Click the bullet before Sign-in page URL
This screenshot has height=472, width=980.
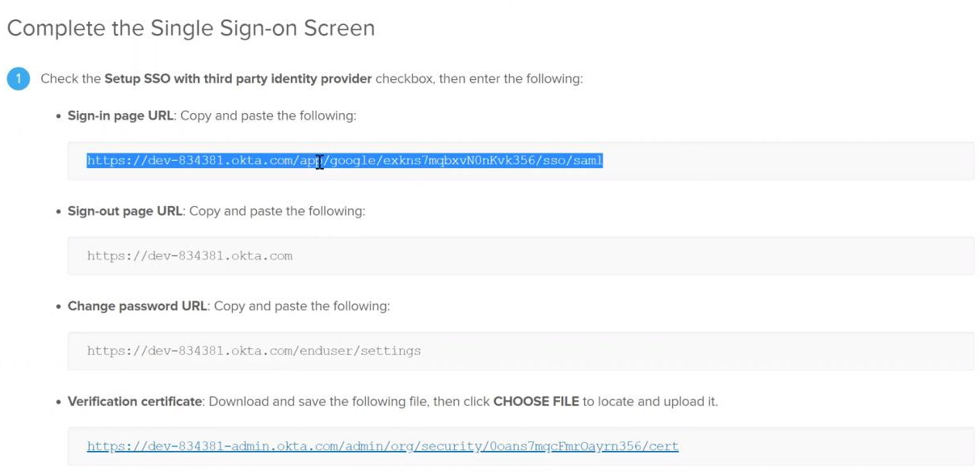59,116
